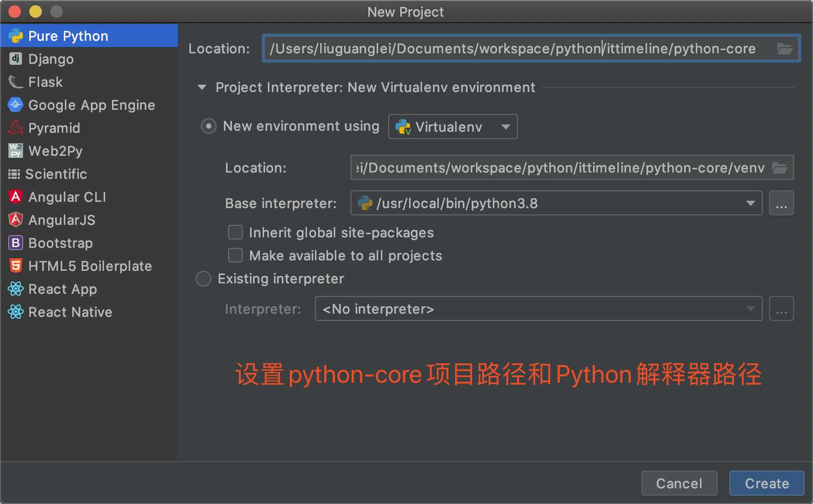Viewport: 813px width, 504px height.
Task: Select React App project type
Action: [89, 289]
